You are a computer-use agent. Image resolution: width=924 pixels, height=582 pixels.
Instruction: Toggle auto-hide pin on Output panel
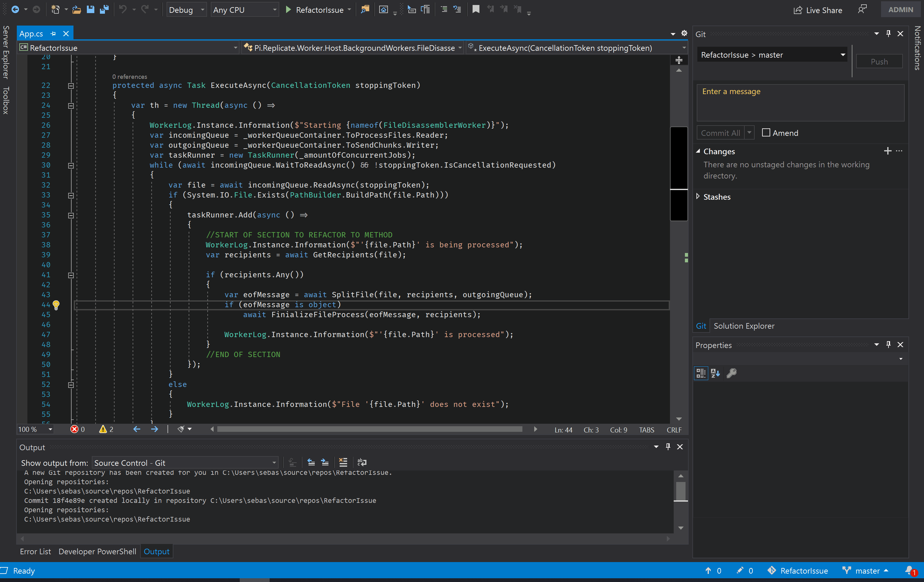coord(668,446)
